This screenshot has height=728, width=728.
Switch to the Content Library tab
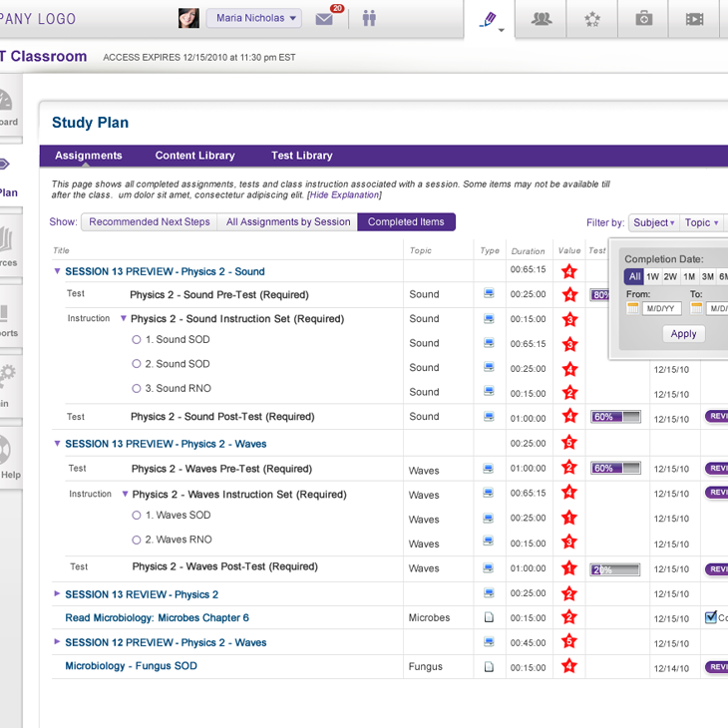pyautogui.click(x=194, y=156)
